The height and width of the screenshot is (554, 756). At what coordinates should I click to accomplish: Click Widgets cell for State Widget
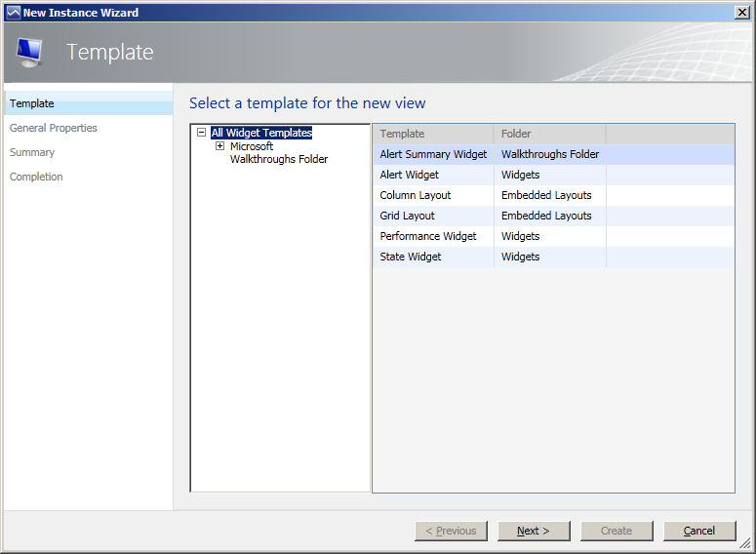550,257
